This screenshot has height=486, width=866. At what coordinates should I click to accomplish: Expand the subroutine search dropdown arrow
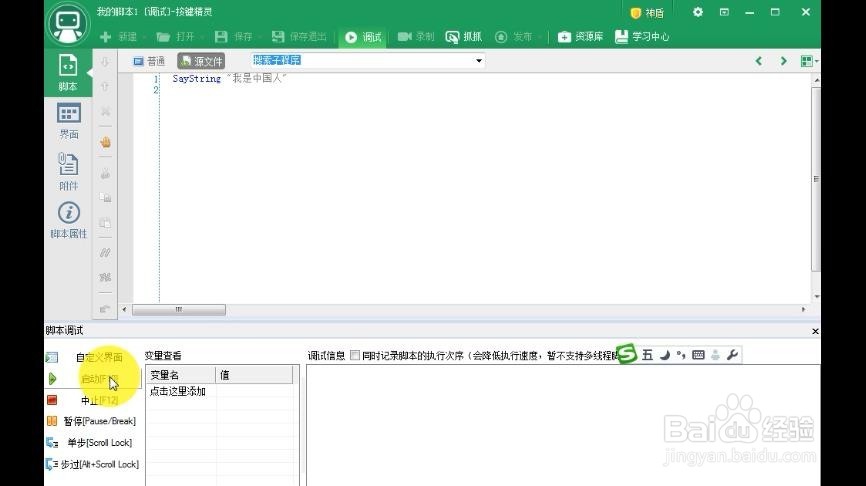click(x=479, y=60)
